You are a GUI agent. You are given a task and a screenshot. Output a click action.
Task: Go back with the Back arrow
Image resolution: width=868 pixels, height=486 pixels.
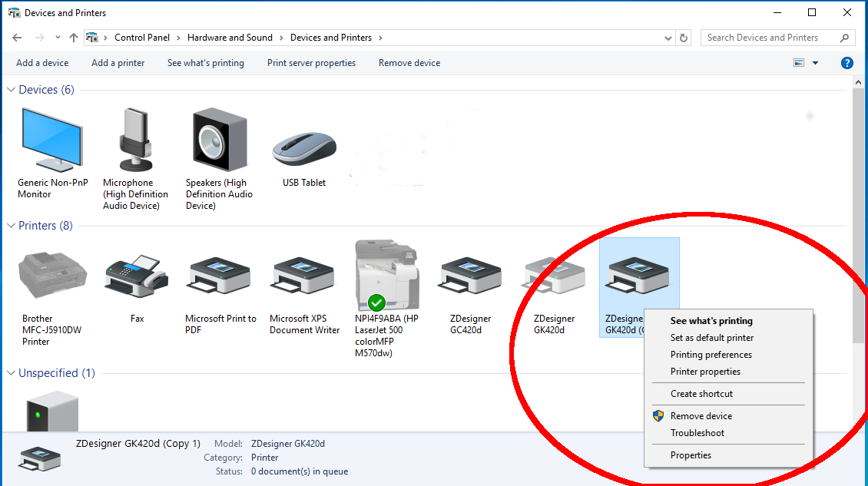[17, 38]
